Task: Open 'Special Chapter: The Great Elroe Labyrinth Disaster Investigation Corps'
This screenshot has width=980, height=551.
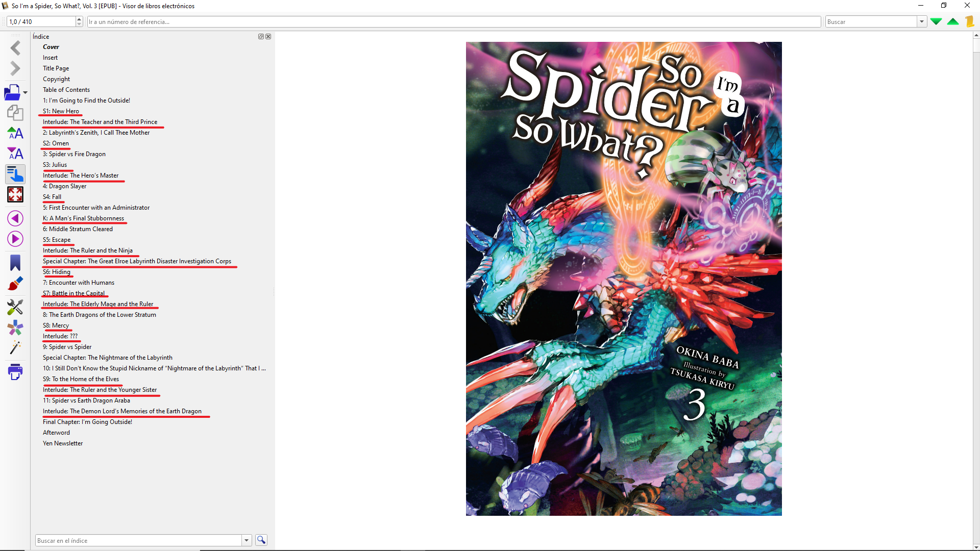Action: pyautogui.click(x=137, y=261)
